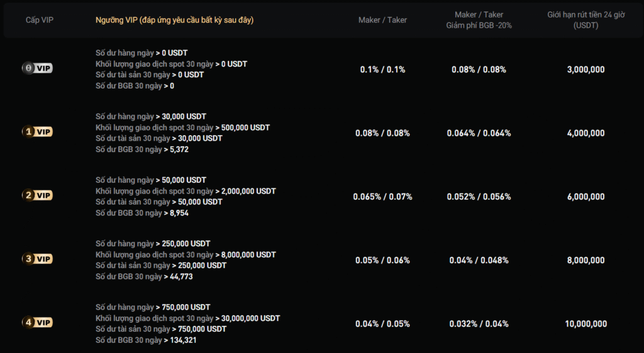Click the Ngưỡng VIP column header
Viewport: 644px width, 353px height.
[174, 20]
